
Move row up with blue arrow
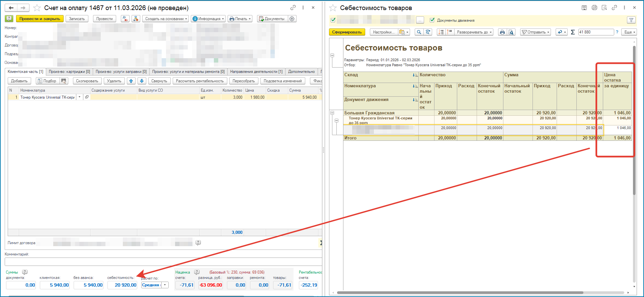(x=131, y=81)
